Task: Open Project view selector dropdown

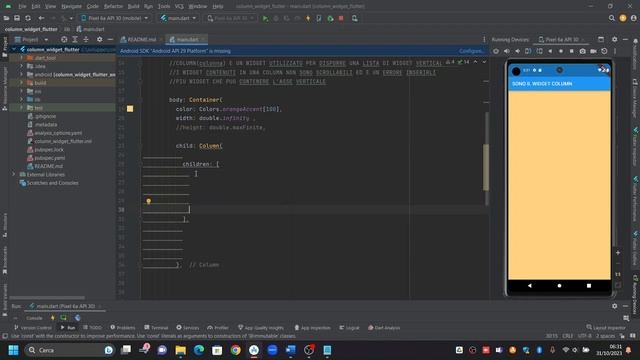Action: 31,40
